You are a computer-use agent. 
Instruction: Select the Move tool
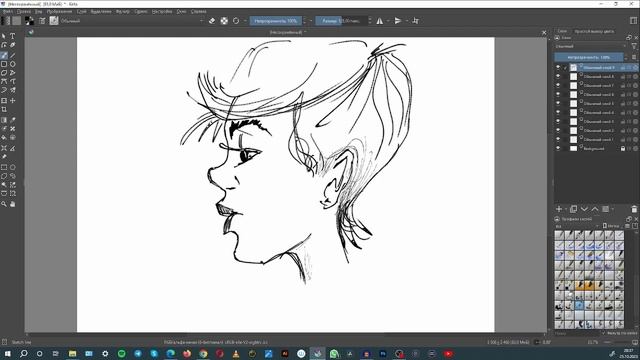(13, 100)
